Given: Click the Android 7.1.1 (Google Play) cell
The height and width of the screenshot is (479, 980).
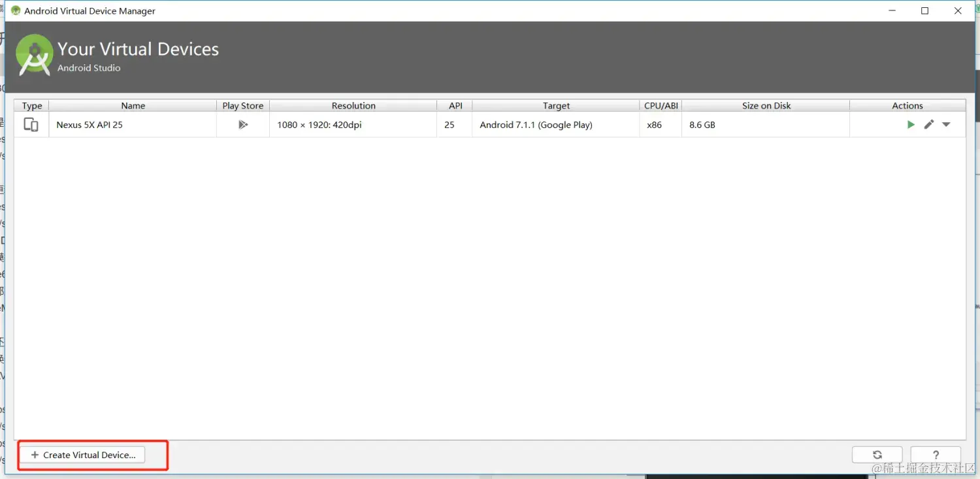Looking at the screenshot, I should tap(556, 124).
